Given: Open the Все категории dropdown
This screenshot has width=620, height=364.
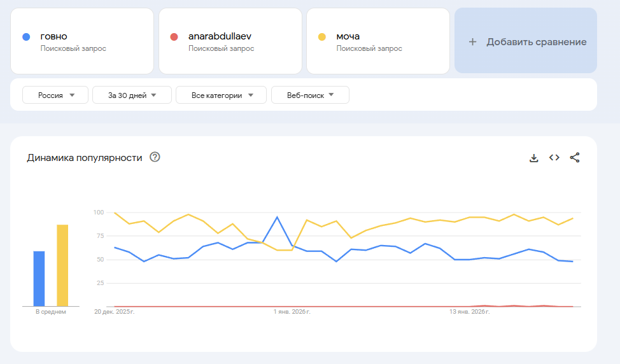Looking at the screenshot, I should pos(222,95).
